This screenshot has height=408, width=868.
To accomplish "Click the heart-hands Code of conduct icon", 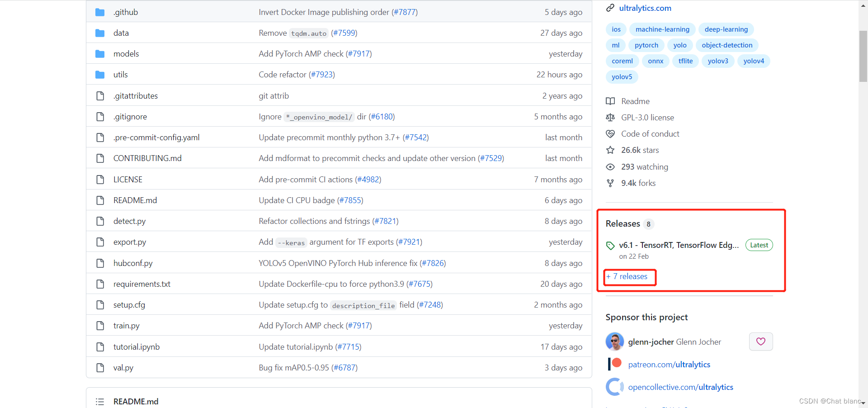I will tap(610, 134).
